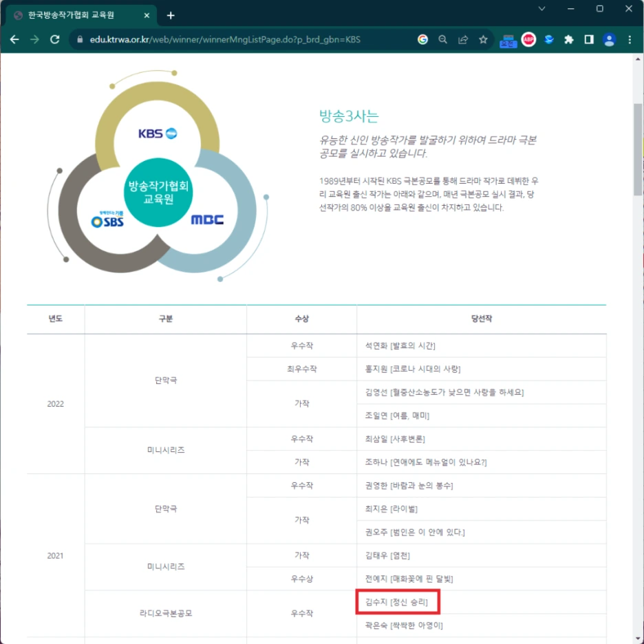The image size is (644, 644).
Task: Open Chrome's three-dot menu
Action: tap(630, 39)
